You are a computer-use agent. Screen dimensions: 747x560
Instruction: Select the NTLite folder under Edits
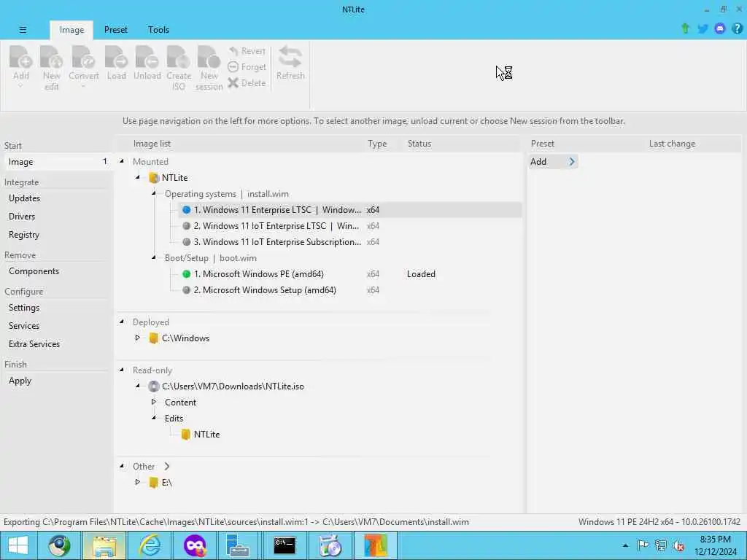pyautogui.click(x=201, y=435)
